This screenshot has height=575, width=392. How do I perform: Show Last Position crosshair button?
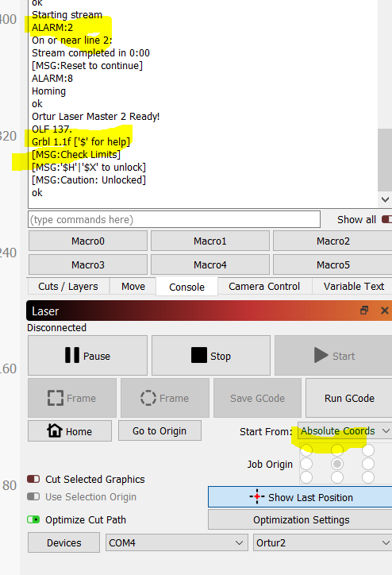(x=300, y=497)
